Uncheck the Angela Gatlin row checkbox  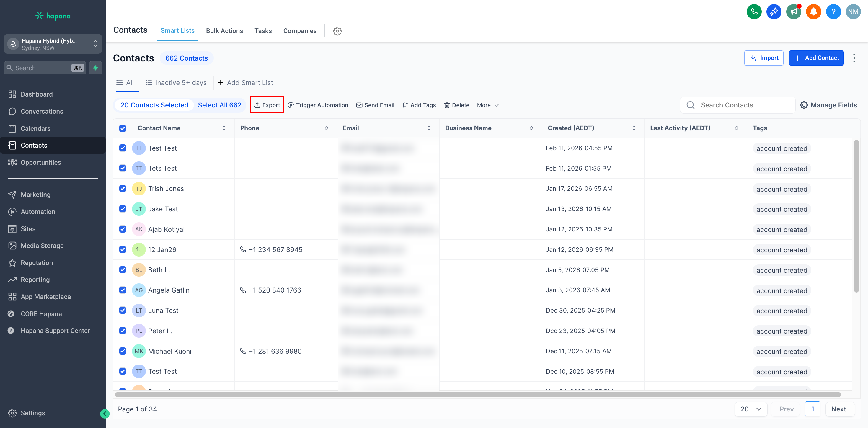tap(123, 290)
